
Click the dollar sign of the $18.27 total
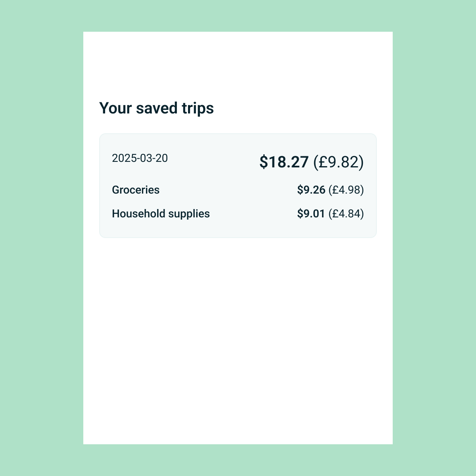coord(263,162)
